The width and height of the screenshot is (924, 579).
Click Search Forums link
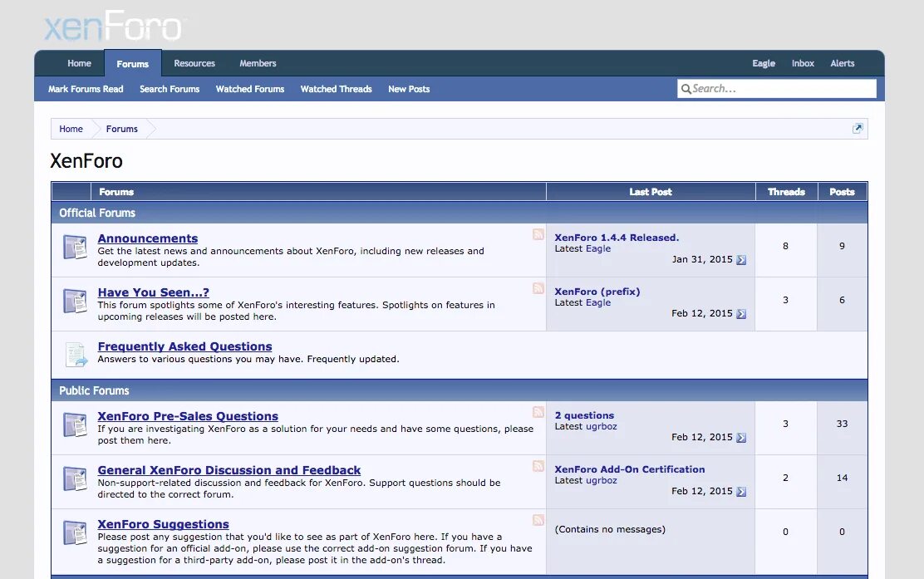click(x=170, y=89)
